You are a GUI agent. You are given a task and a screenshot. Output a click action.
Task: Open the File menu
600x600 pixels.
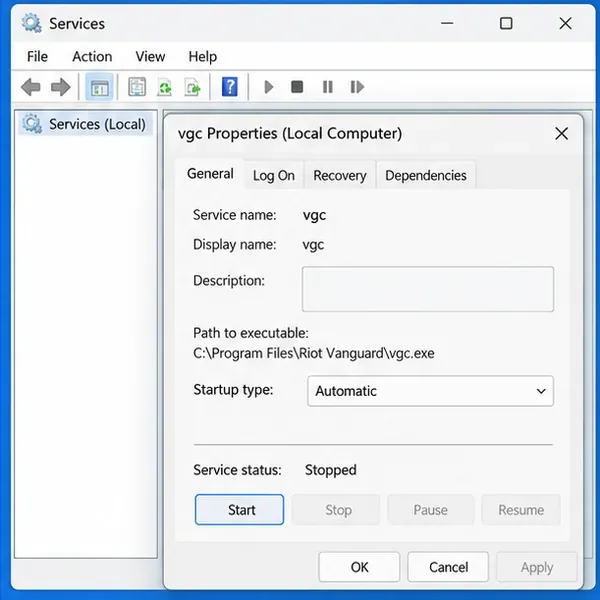(38, 57)
